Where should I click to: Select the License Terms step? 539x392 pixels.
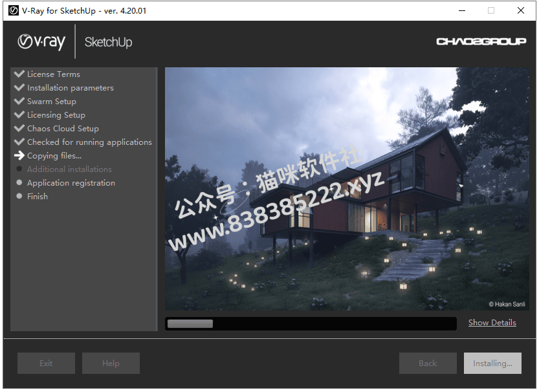(x=54, y=74)
